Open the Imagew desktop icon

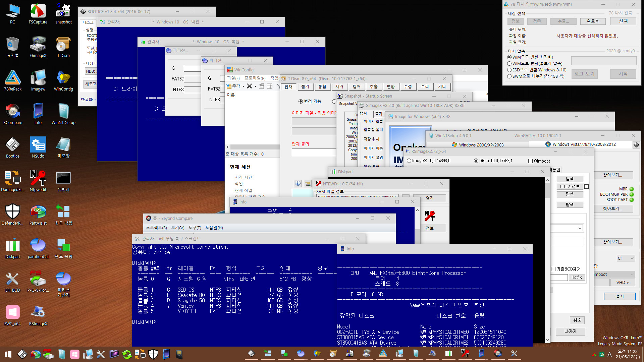coord(38,81)
